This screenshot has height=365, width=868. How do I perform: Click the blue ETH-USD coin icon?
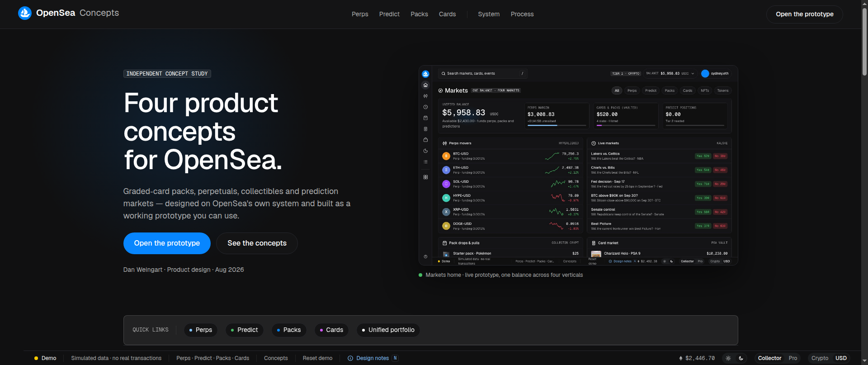click(x=446, y=170)
